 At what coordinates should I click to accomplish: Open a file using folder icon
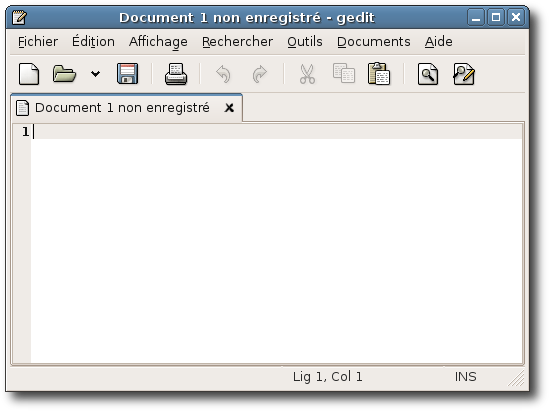click(64, 74)
